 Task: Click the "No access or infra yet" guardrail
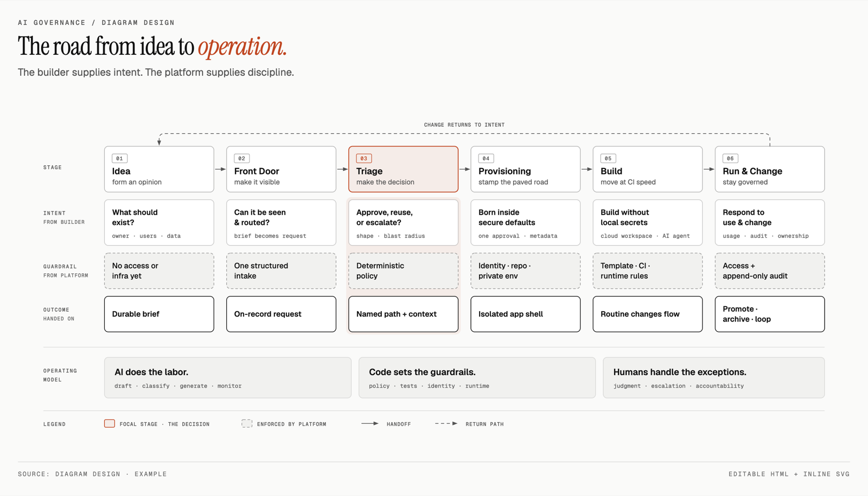pyautogui.click(x=159, y=271)
